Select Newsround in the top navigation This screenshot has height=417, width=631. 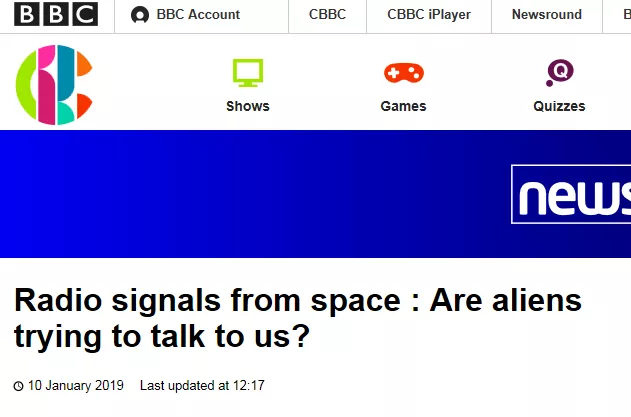pyautogui.click(x=546, y=15)
